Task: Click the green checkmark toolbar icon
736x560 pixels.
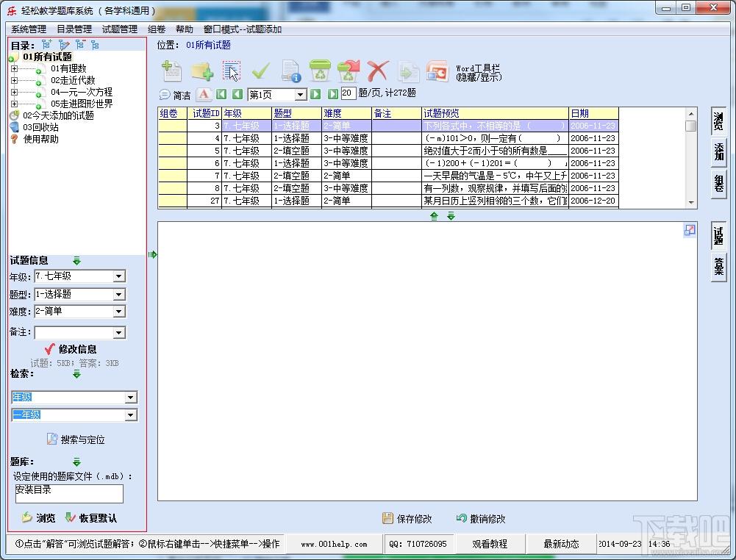Action: 260,72
